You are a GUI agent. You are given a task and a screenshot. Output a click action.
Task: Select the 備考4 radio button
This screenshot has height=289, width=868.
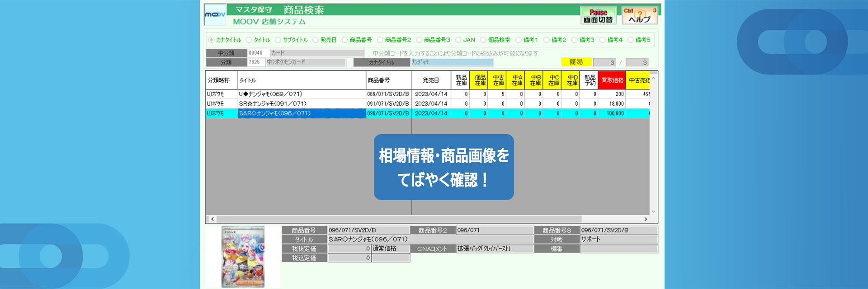[602, 40]
